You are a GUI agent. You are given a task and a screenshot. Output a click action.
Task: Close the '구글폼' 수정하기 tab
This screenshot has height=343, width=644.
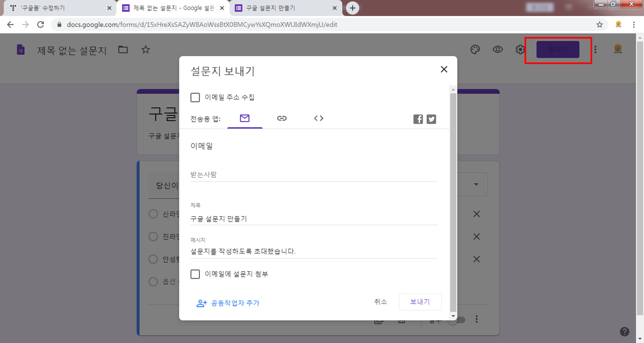pyautogui.click(x=109, y=8)
